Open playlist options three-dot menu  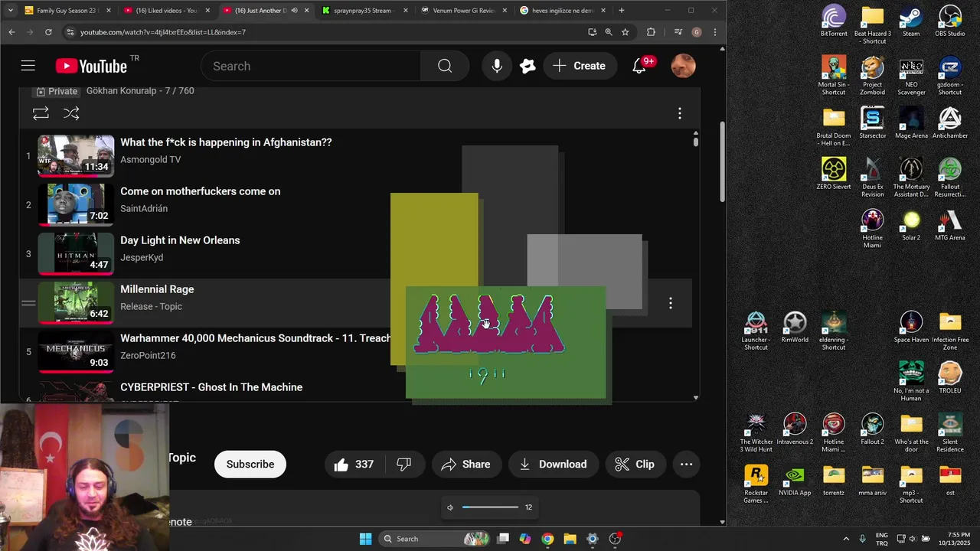point(679,113)
